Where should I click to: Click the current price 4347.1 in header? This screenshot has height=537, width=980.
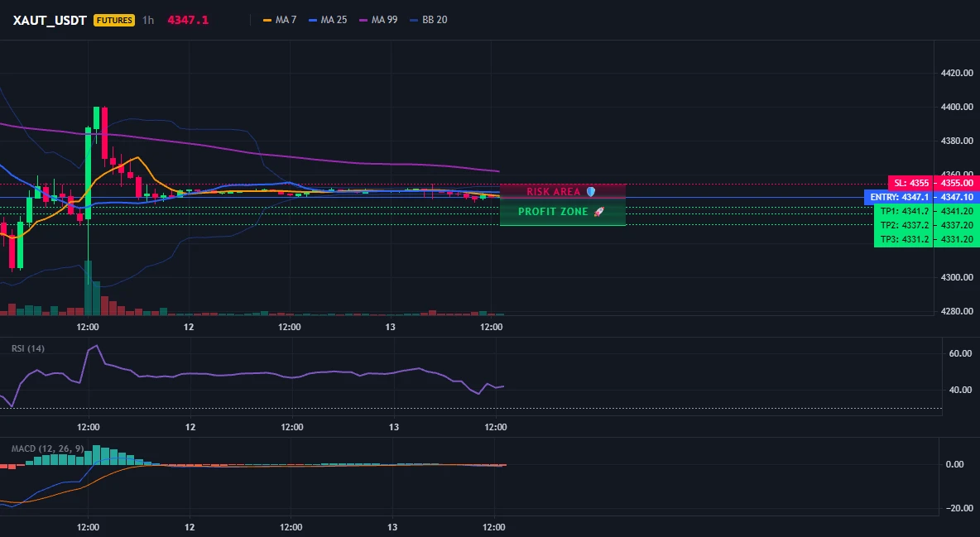pyautogui.click(x=188, y=20)
